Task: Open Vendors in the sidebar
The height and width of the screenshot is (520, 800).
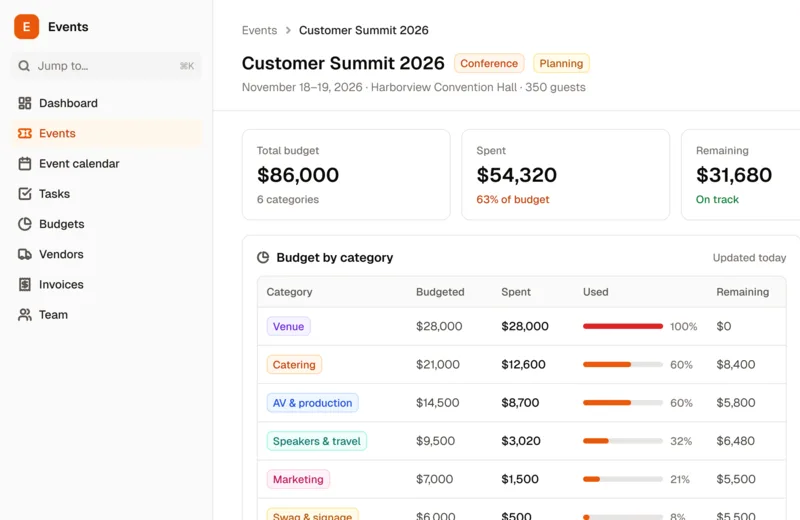Action: [x=106, y=254]
